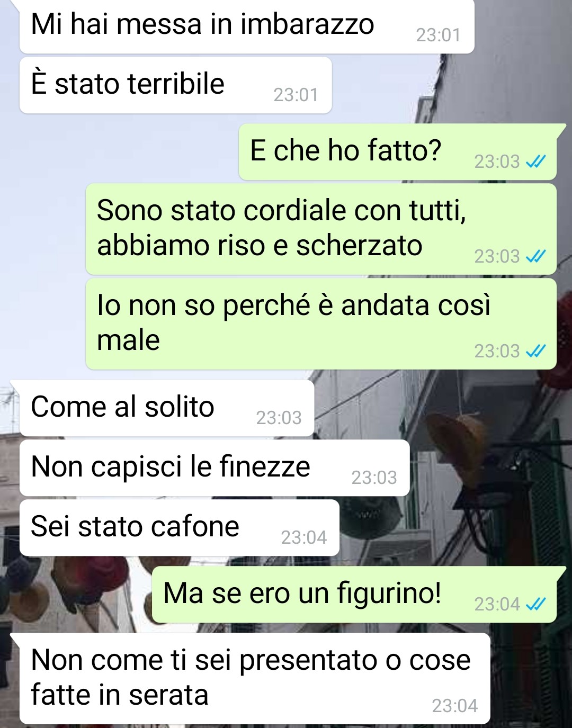Image resolution: width=572 pixels, height=728 pixels.
Task: Click double-check icon on "abbiamo riso e scherzato"
Action: click(x=535, y=256)
